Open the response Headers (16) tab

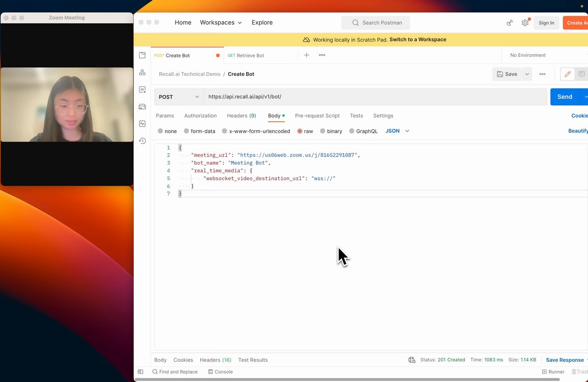(215, 360)
